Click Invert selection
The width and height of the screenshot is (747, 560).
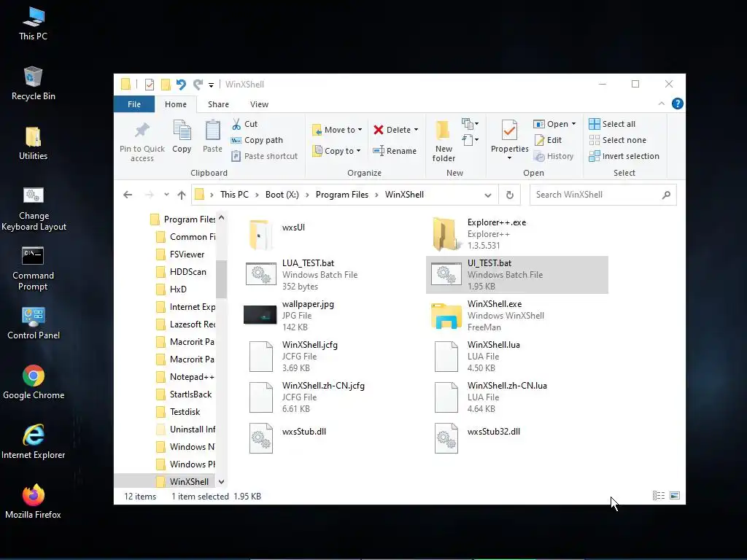(x=624, y=156)
